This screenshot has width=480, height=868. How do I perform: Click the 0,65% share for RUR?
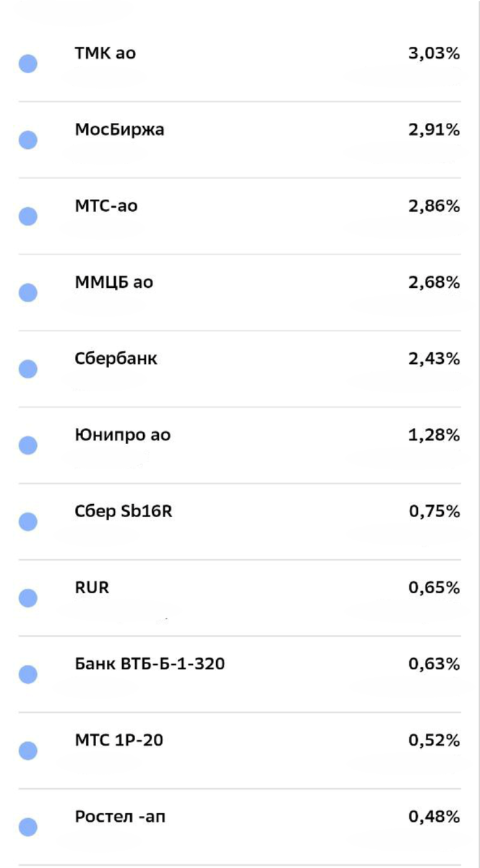click(434, 588)
